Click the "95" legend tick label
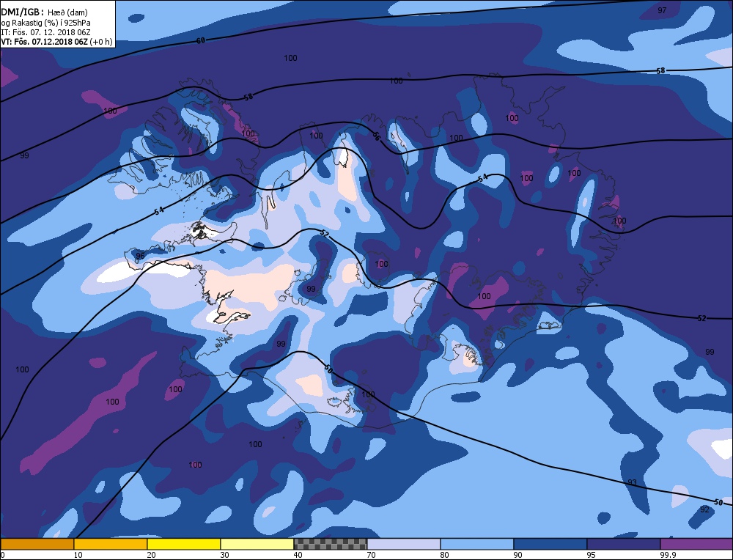Image resolution: width=733 pixels, height=560 pixels. pos(592,555)
